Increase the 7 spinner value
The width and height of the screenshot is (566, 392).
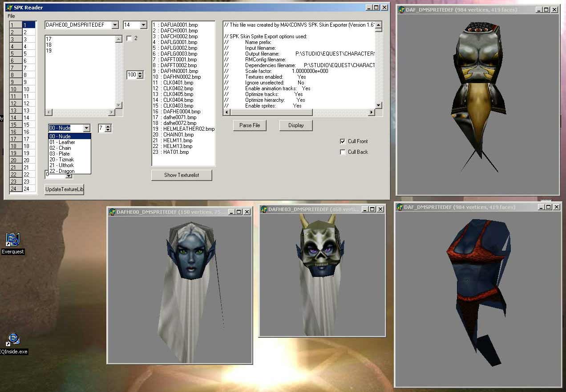click(x=108, y=126)
